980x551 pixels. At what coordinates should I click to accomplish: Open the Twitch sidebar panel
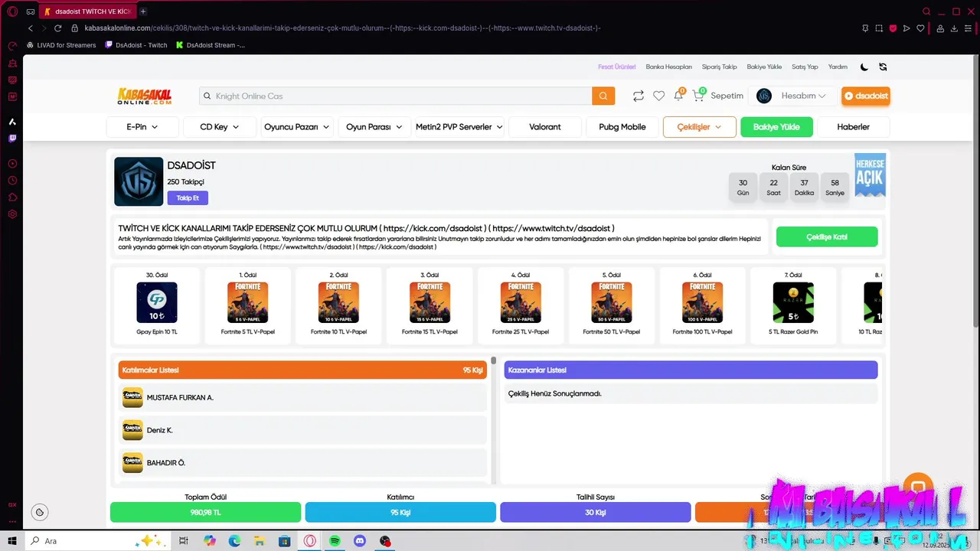point(12,139)
